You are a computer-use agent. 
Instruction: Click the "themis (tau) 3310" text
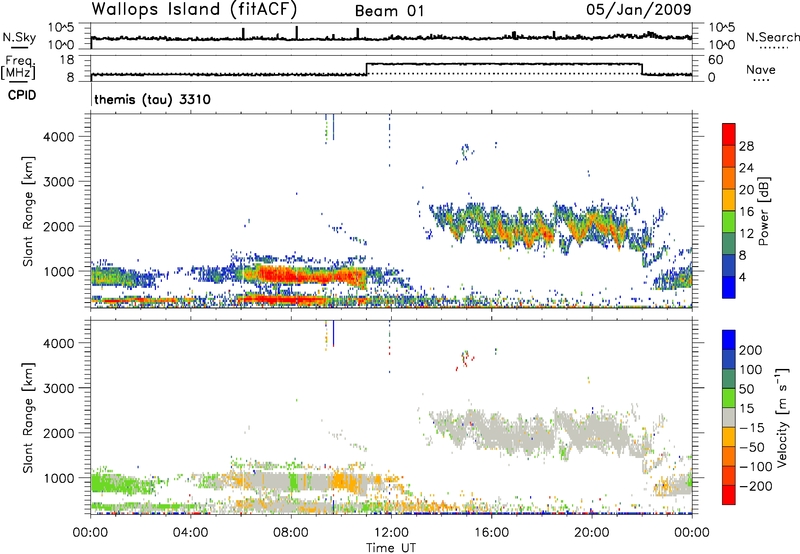(152, 99)
